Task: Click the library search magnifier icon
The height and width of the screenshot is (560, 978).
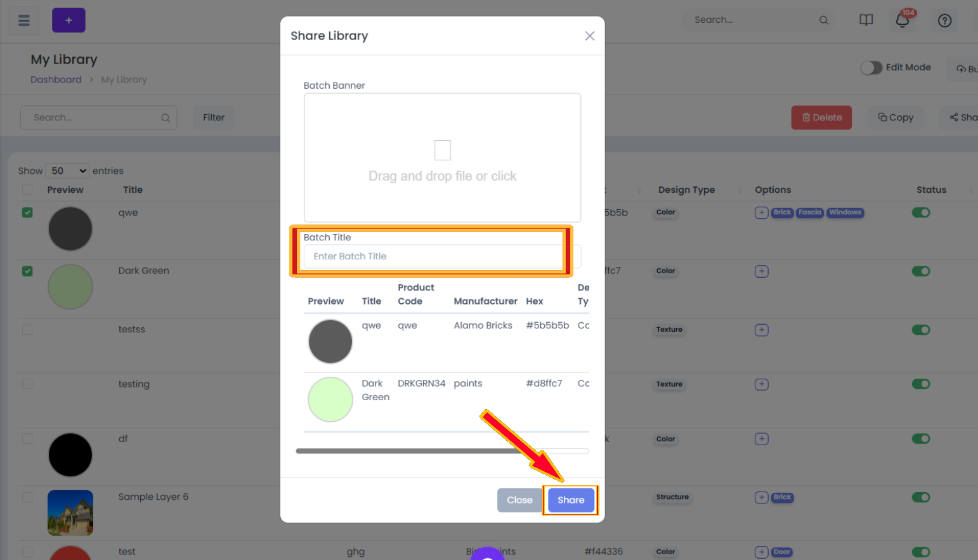Action: point(166,118)
